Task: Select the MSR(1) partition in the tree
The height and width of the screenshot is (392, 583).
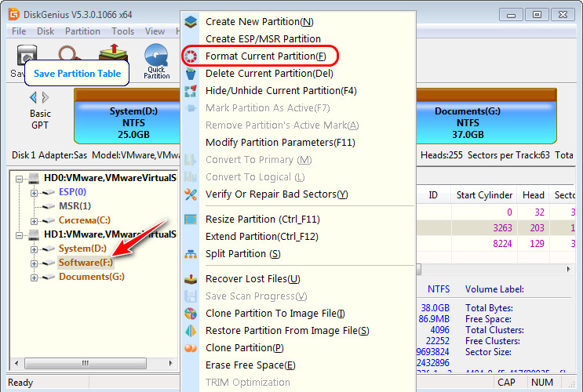Action: (75, 206)
